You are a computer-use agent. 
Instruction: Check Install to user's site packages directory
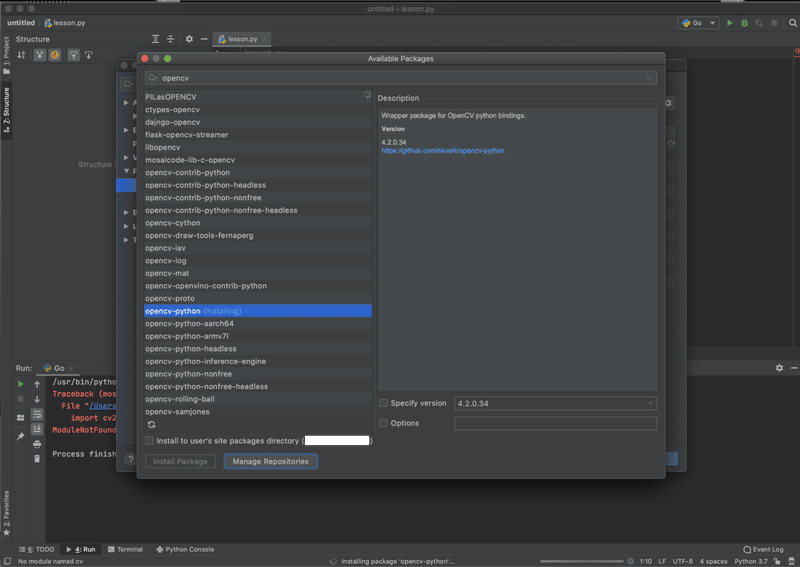pos(149,440)
